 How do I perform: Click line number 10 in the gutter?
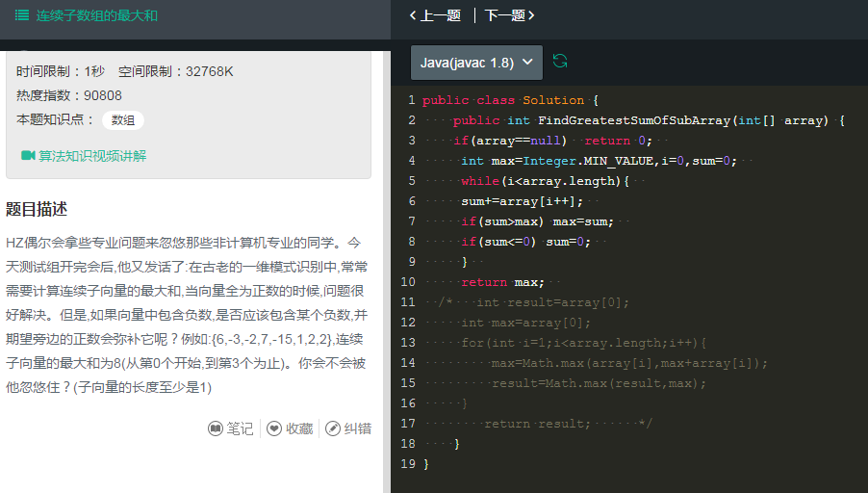click(408, 282)
